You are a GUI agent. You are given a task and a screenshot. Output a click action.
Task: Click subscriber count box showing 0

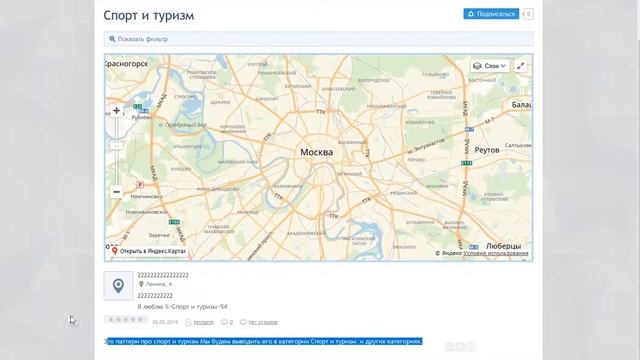tap(529, 14)
